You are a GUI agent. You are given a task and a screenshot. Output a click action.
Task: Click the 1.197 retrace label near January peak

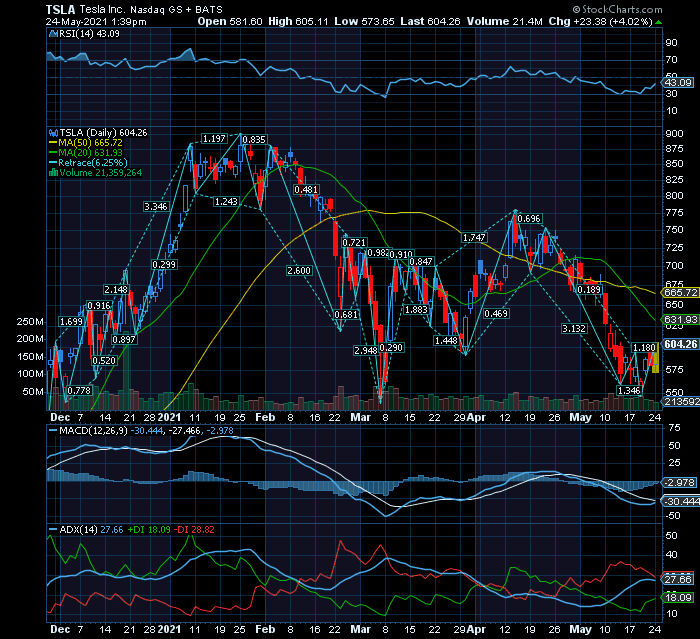click(214, 138)
